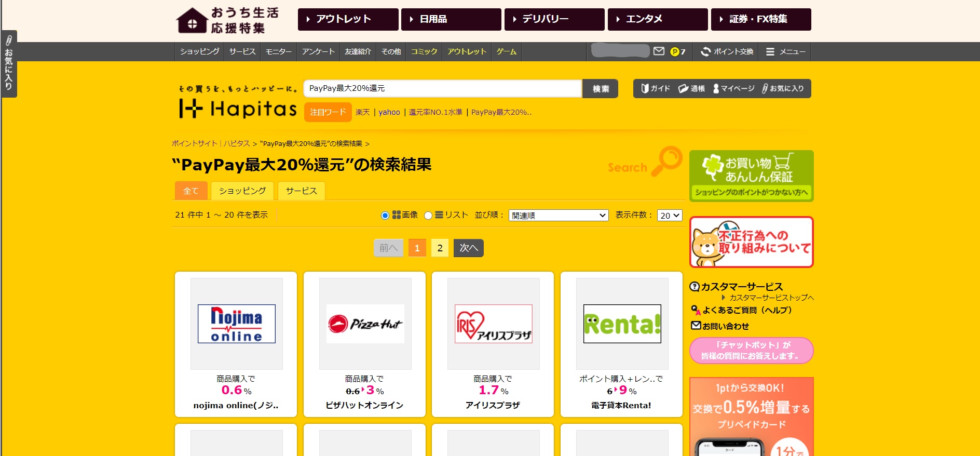Click the 還元率NO.1水準 trending keyword

pyautogui.click(x=435, y=112)
